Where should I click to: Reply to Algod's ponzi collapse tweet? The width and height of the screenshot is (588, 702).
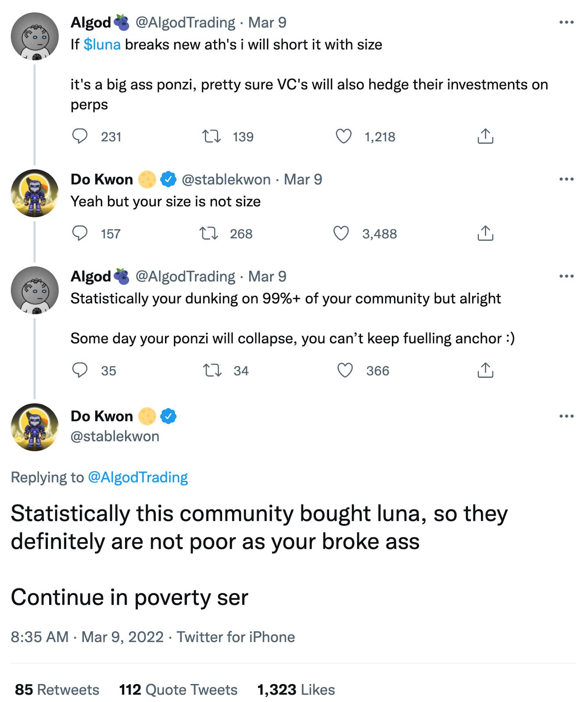(80, 370)
